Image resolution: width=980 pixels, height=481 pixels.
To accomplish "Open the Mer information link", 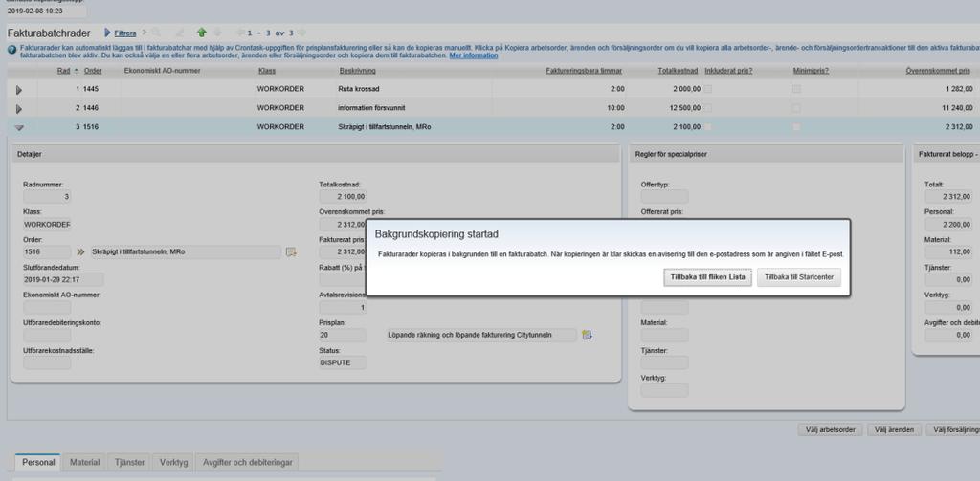I will (474, 55).
